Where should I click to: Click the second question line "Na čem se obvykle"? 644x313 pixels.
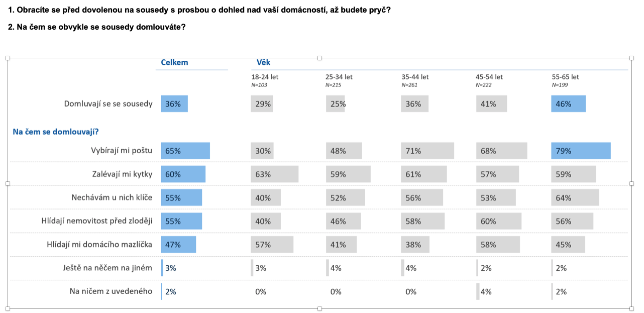(x=97, y=27)
